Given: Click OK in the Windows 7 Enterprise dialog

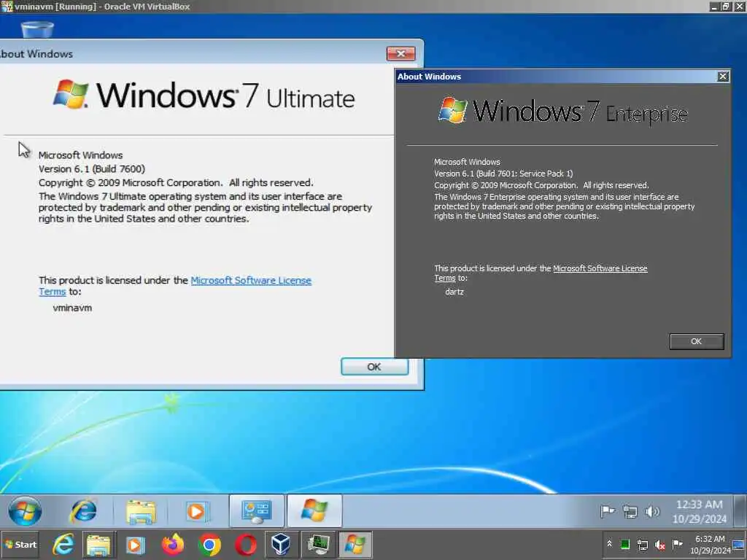Looking at the screenshot, I should click(x=697, y=341).
